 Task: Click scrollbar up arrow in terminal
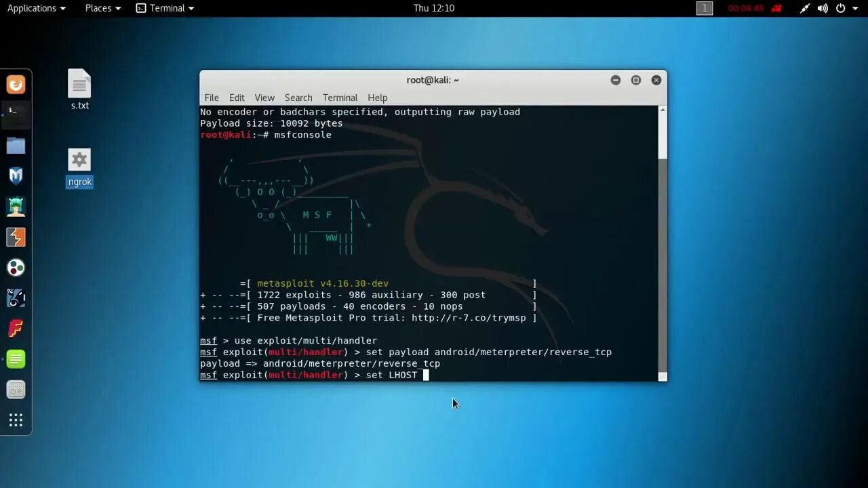click(663, 109)
